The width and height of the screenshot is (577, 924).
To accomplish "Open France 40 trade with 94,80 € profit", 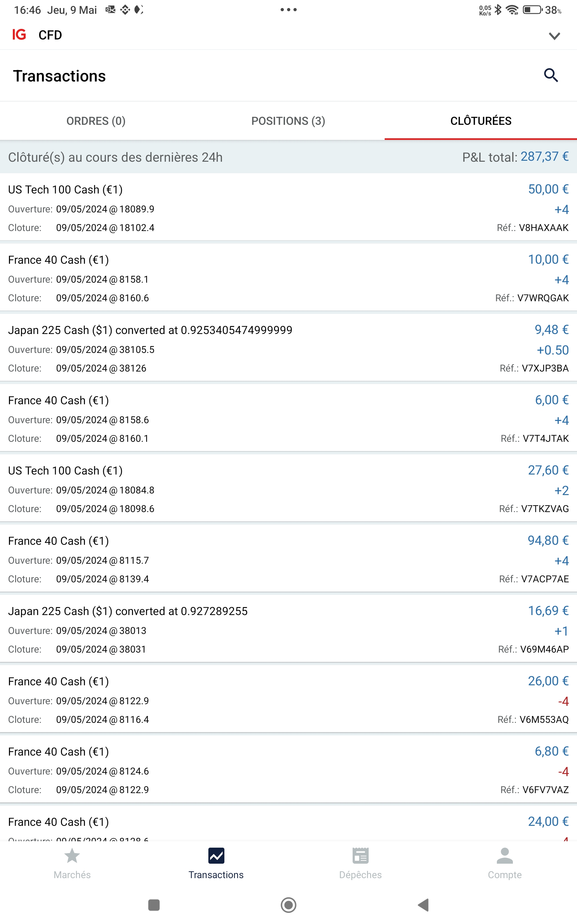I will (x=288, y=559).
